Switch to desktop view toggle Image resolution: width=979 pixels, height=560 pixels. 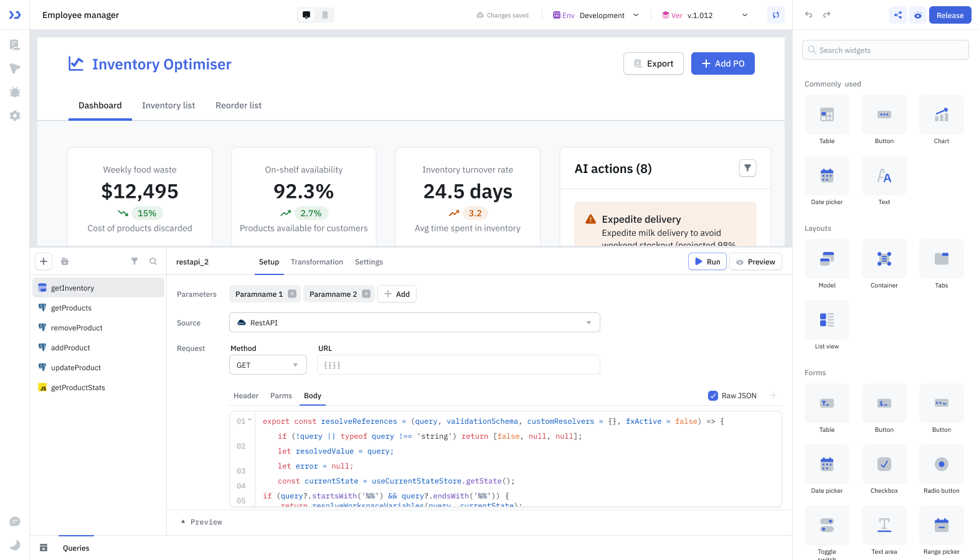306,15
